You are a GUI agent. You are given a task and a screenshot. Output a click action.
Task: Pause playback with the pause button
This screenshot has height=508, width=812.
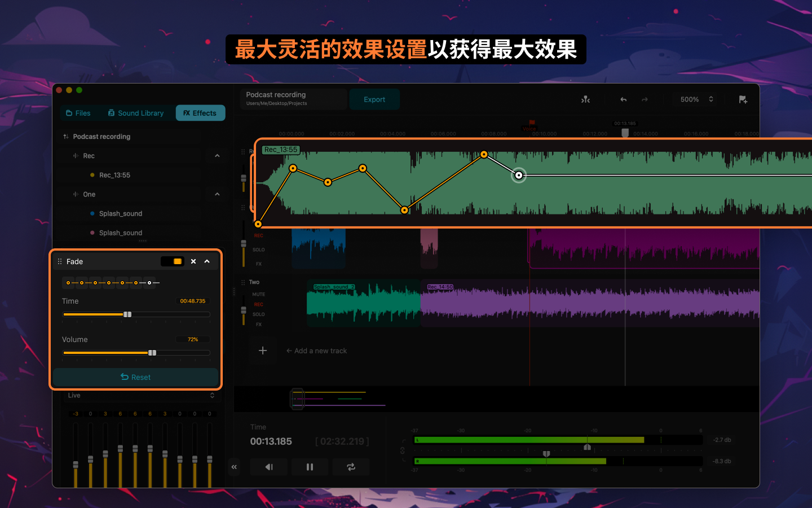[x=310, y=467]
